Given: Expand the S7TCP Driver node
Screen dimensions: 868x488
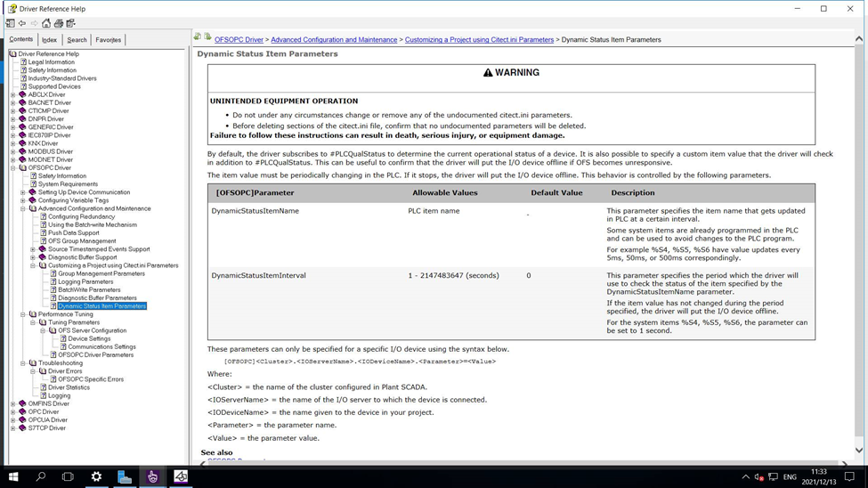Looking at the screenshot, I should (x=13, y=428).
